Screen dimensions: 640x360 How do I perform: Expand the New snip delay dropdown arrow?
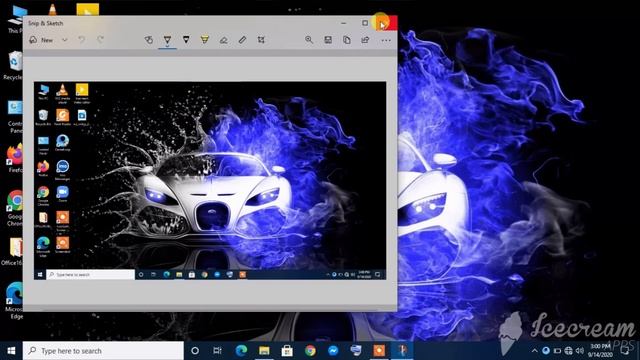pyautogui.click(x=64, y=40)
